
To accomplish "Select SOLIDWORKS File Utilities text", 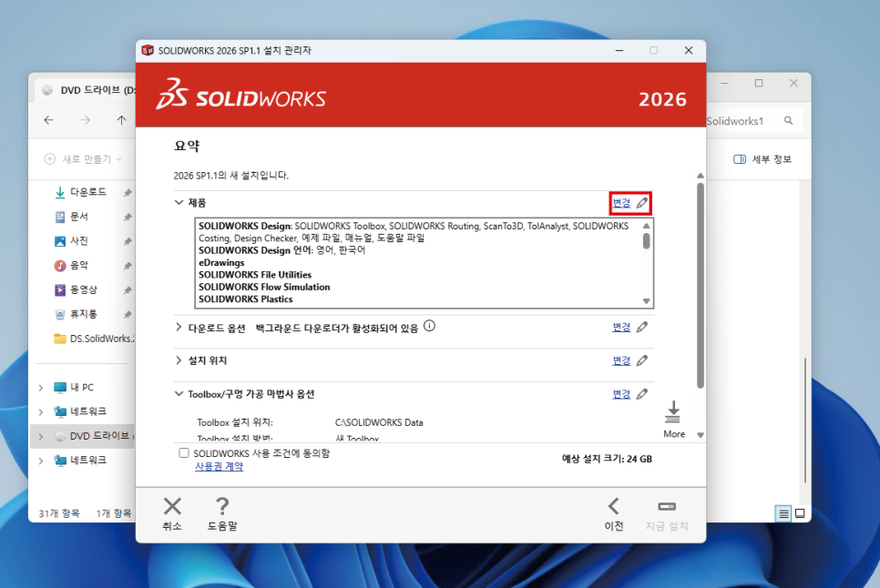I will click(x=255, y=275).
